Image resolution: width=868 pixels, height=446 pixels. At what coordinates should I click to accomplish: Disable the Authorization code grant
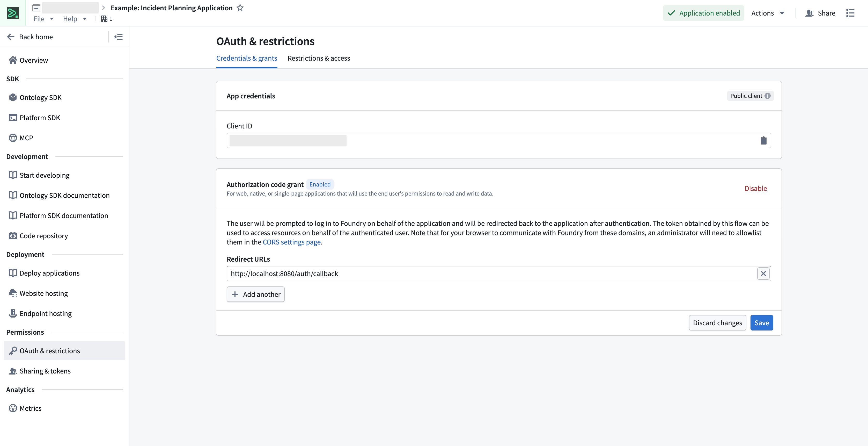click(x=755, y=189)
